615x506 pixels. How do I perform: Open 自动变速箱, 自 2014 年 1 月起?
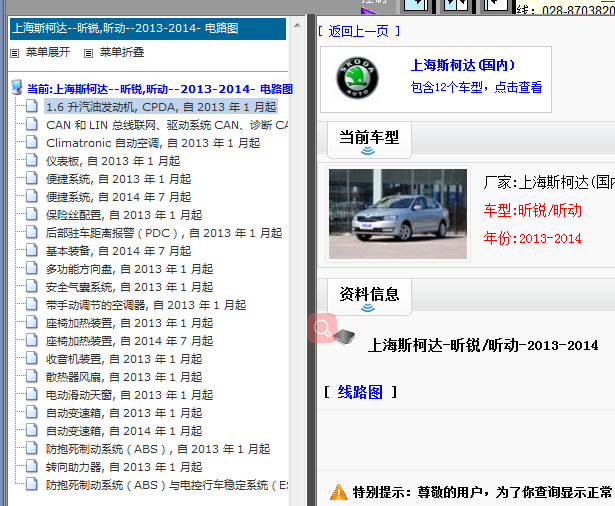pos(124,431)
